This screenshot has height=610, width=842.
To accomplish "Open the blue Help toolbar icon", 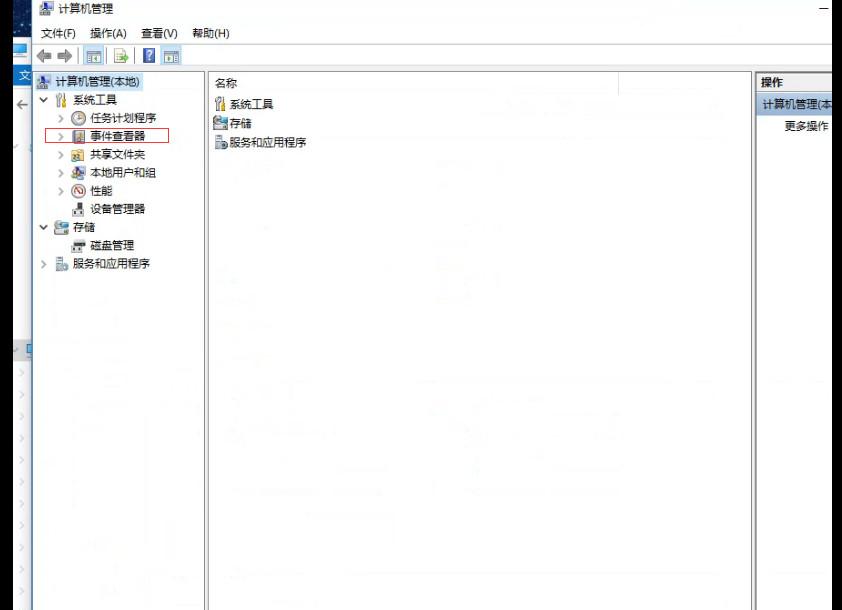I will tap(149, 55).
